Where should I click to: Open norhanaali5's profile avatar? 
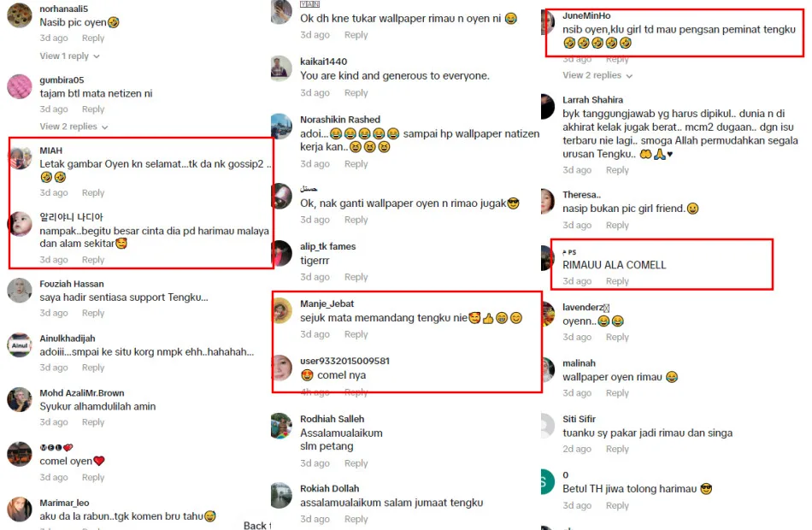(20, 15)
